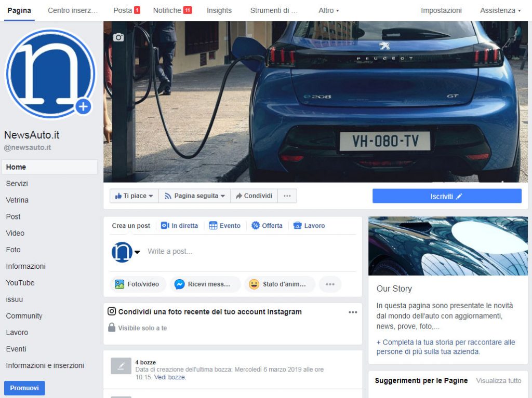Screen dimensions: 532x398
Task: Open Video in the sidebar
Action: coord(15,233)
